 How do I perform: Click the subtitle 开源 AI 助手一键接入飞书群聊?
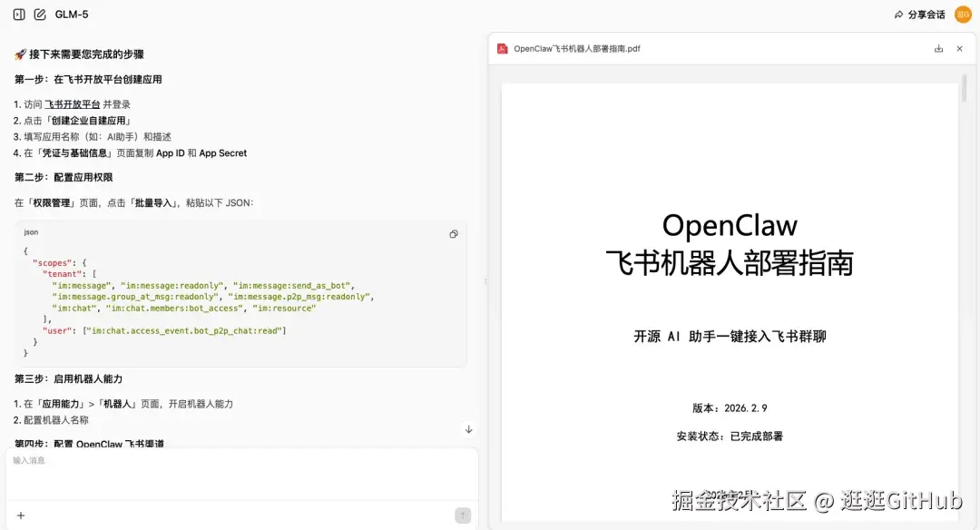[730, 337]
